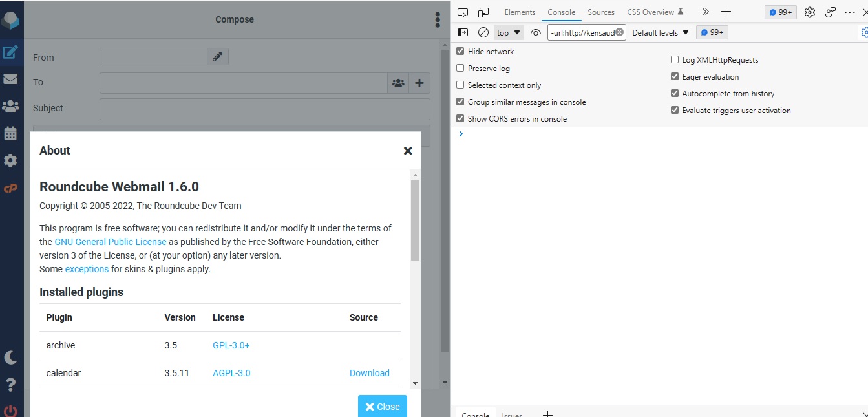Open the Mail envelope icon in sidebar
Viewport: 868px width, 417px height.
point(10,78)
